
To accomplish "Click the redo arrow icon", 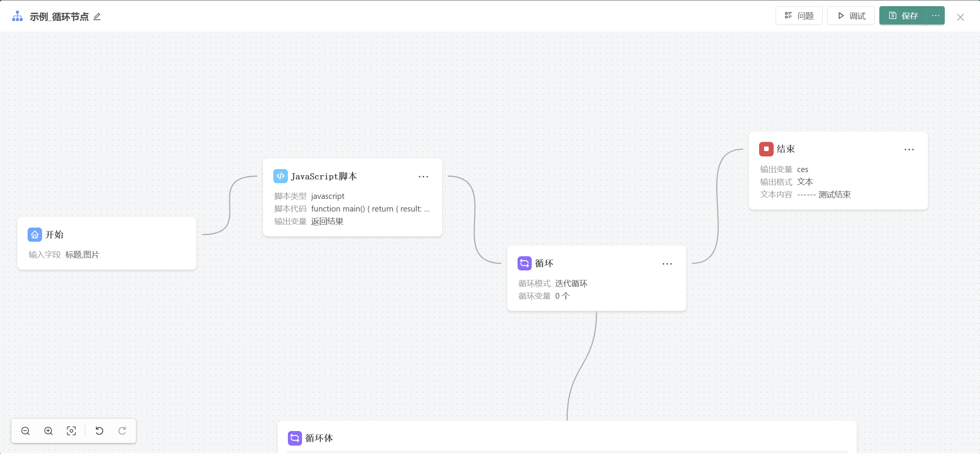I will (122, 431).
